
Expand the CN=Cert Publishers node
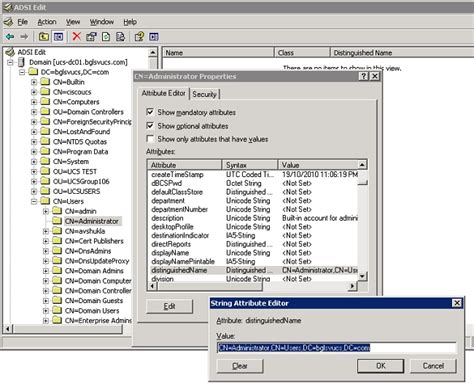pyautogui.click(x=46, y=241)
